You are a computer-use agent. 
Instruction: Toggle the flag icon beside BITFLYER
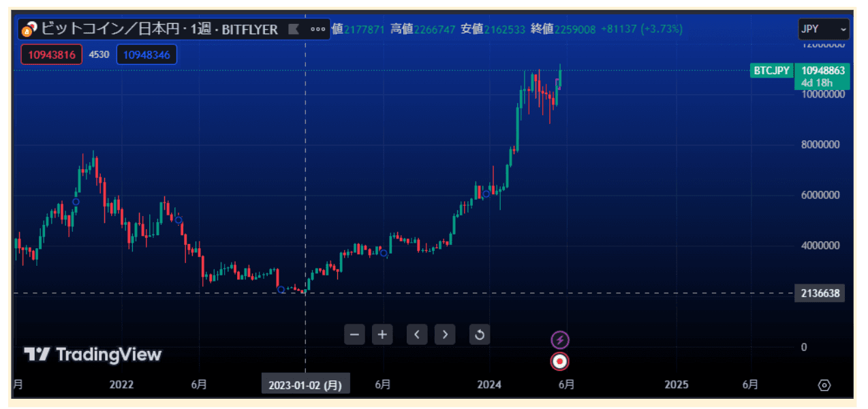click(294, 29)
